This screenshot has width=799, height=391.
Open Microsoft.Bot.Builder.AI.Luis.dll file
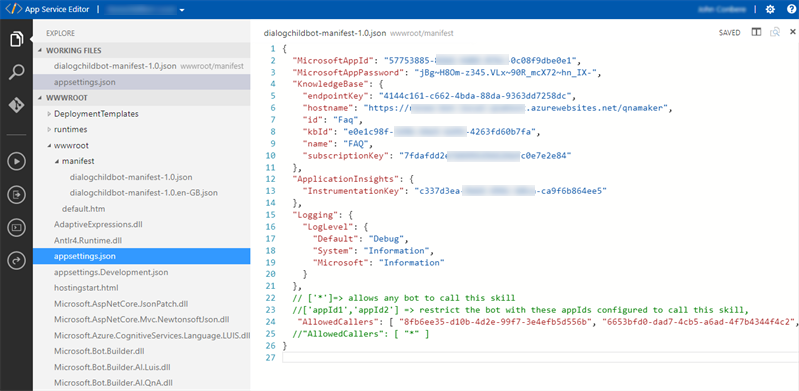point(112,367)
